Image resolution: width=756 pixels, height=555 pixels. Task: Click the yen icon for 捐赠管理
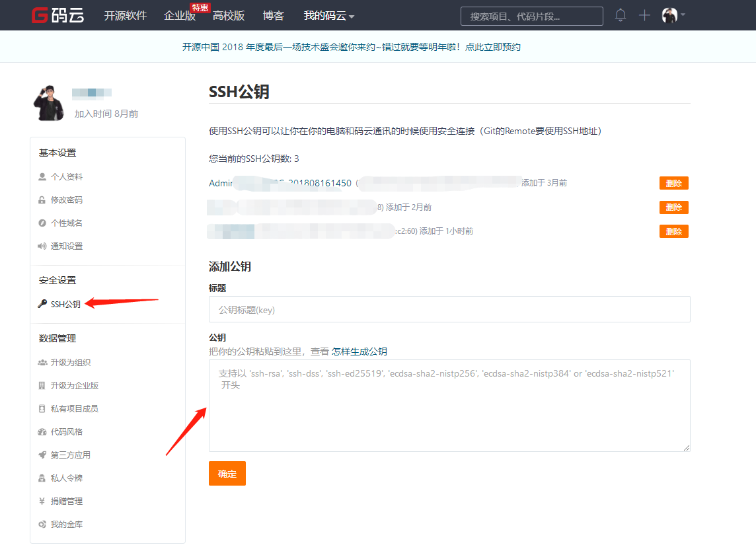point(42,501)
